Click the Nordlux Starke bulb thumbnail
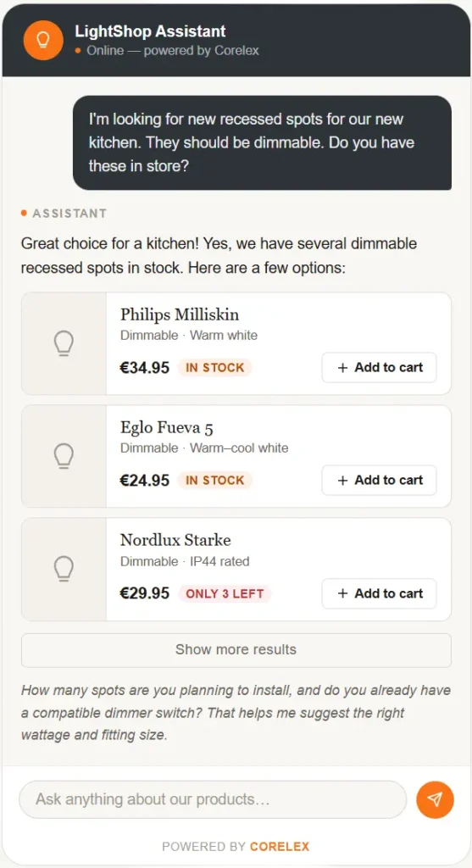This screenshot has width=472, height=868. coord(64,569)
